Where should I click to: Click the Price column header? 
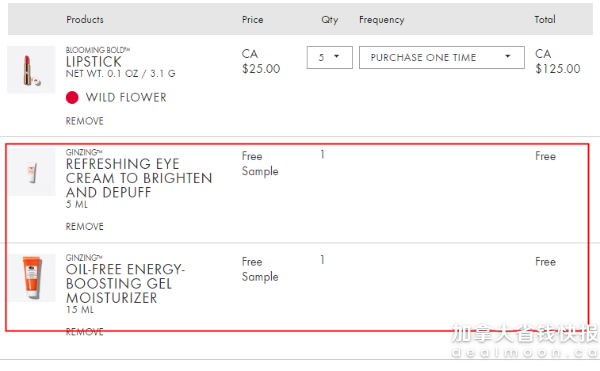(x=253, y=20)
